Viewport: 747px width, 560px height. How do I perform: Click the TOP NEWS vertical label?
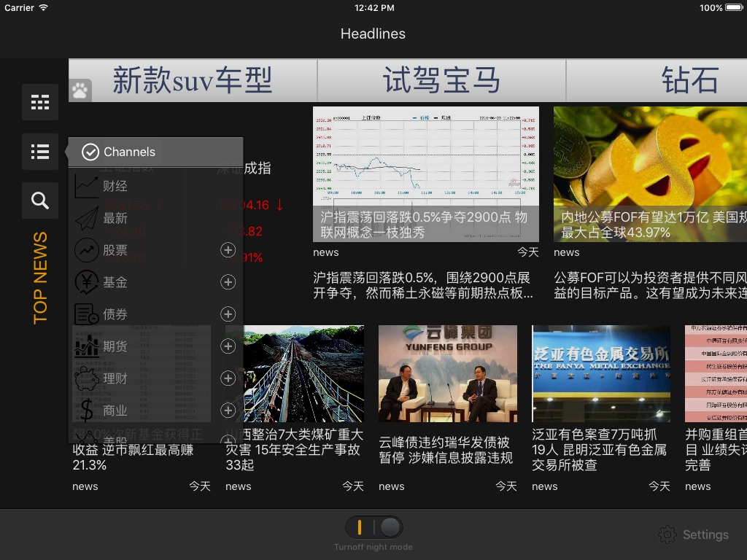(40, 277)
